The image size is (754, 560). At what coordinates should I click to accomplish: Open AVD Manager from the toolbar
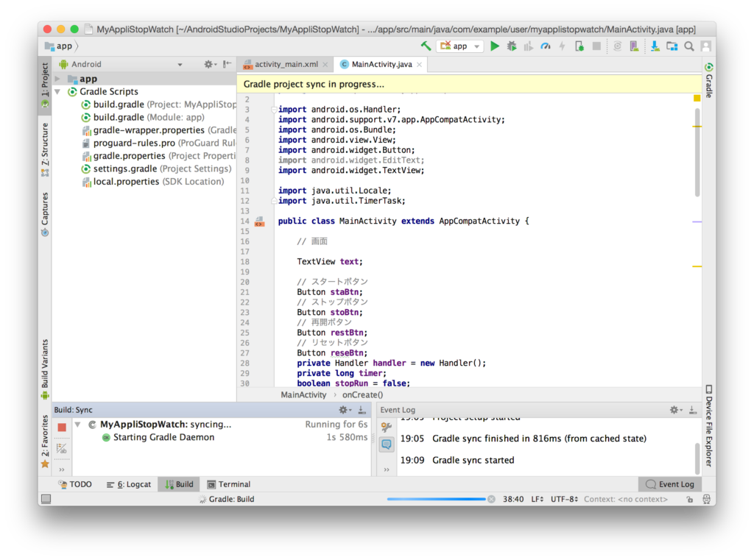coord(634,46)
